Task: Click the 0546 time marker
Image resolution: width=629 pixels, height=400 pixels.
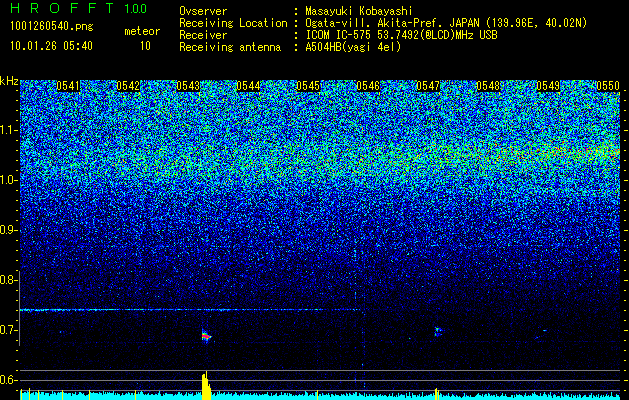Action: (x=368, y=86)
